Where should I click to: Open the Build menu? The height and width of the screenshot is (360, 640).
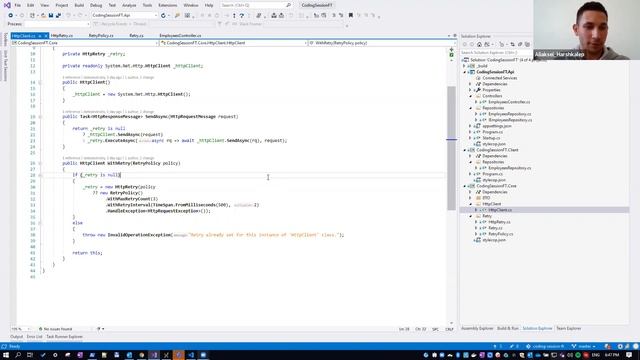point(79,5)
